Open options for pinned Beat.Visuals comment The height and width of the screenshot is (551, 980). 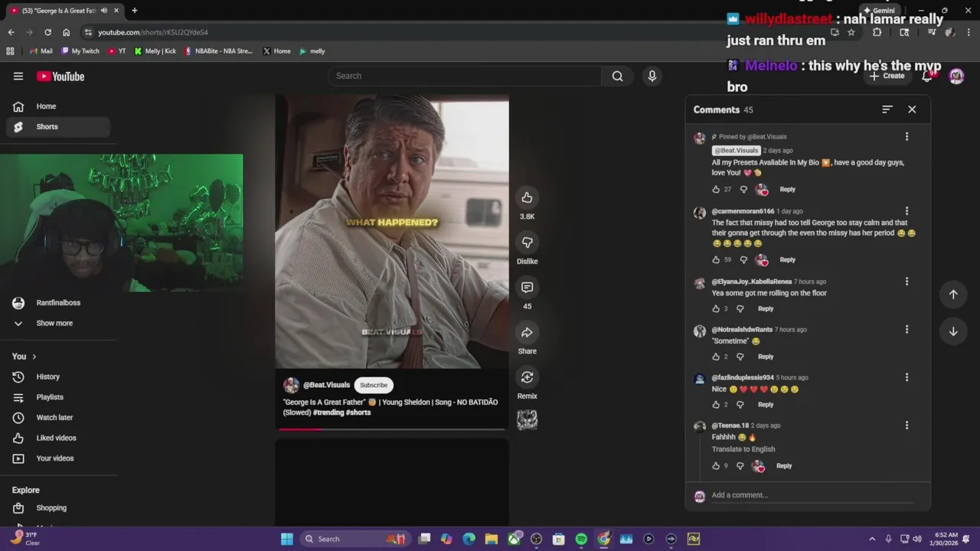coord(906,136)
